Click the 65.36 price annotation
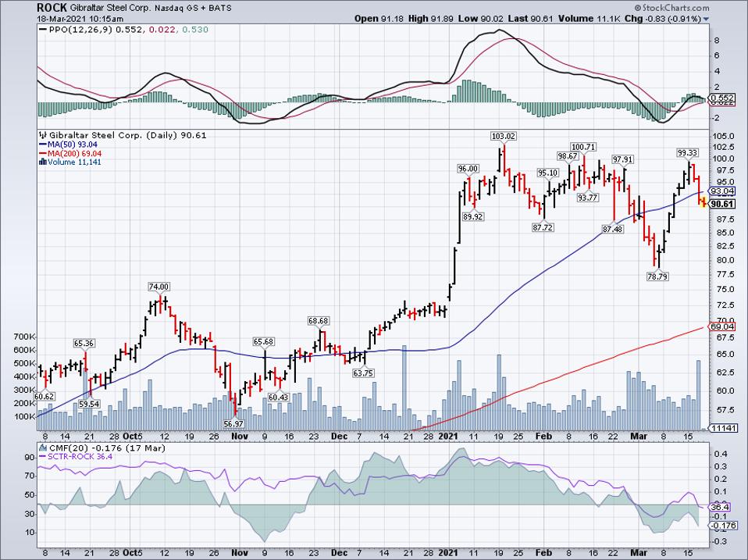 (84, 343)
